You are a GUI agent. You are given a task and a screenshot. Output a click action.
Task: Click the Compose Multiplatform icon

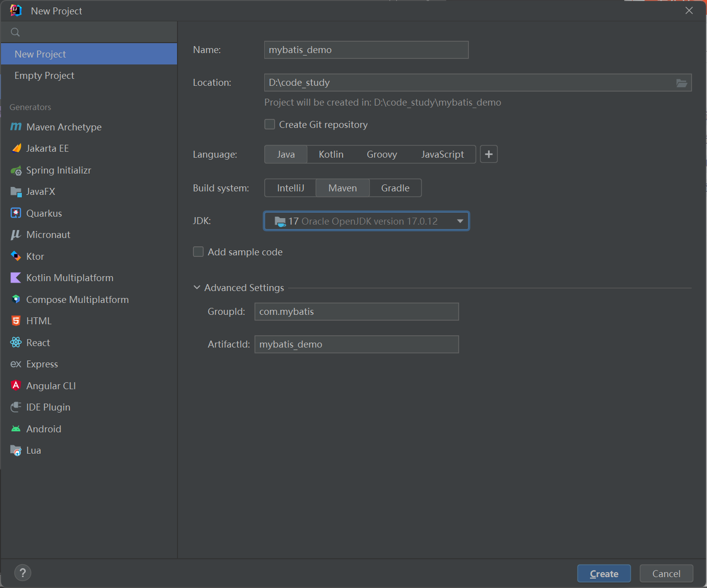pos(16,299)
